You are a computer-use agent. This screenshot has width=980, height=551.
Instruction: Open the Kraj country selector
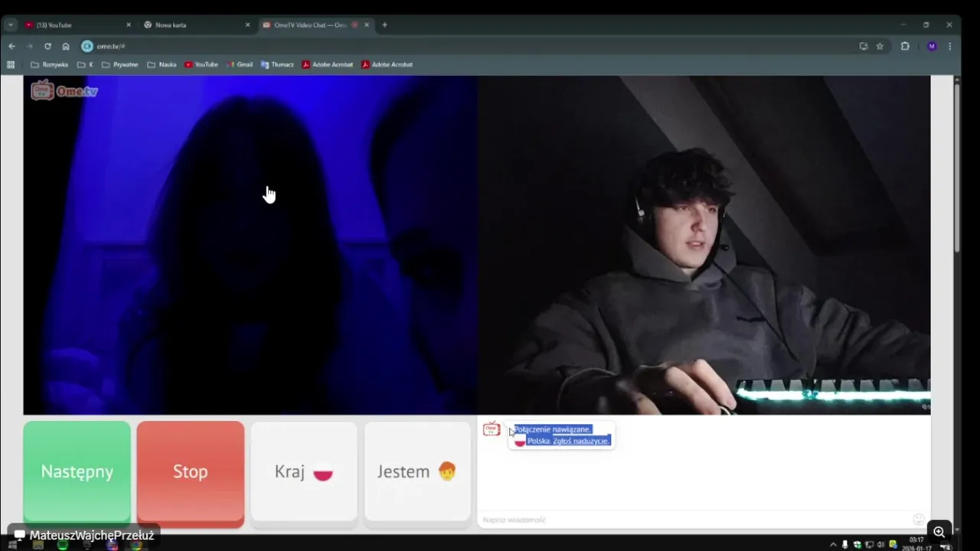(x=304, y=471)
